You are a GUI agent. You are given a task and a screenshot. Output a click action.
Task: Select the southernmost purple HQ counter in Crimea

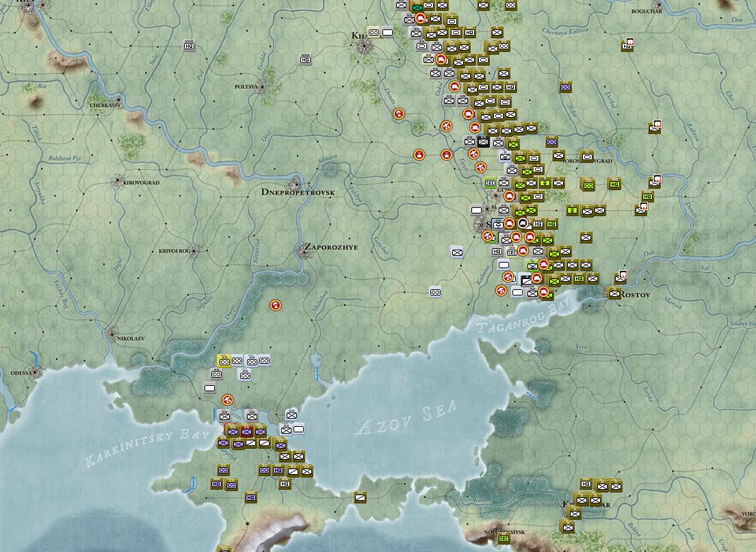250,497
